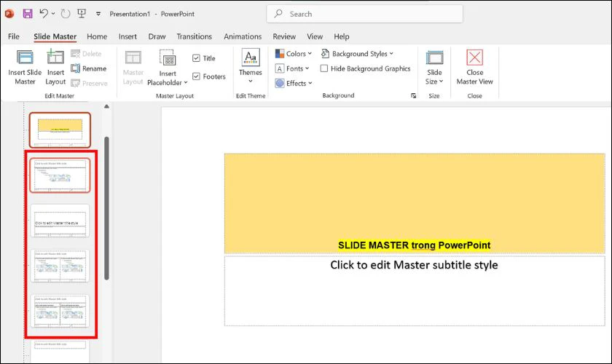Image resolution: width=612 pixels, height=364 pixels.
Task: Switch to the Animations tab
Action: [243, 36]
